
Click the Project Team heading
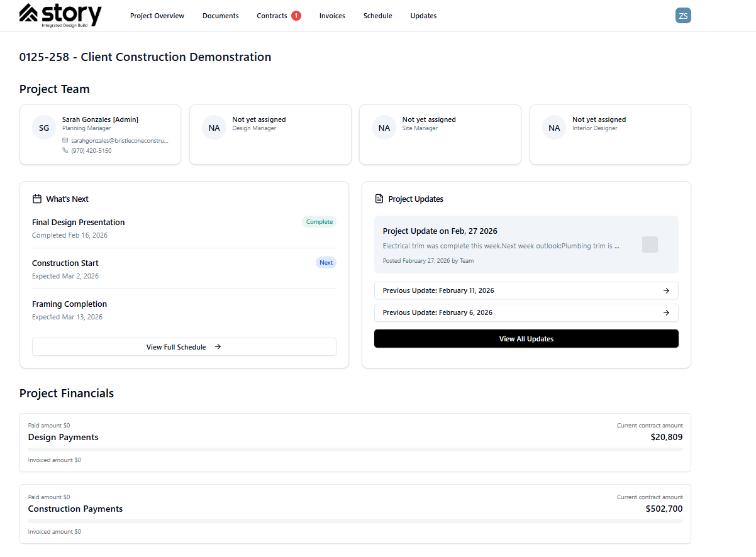click(x=55, y=89)
